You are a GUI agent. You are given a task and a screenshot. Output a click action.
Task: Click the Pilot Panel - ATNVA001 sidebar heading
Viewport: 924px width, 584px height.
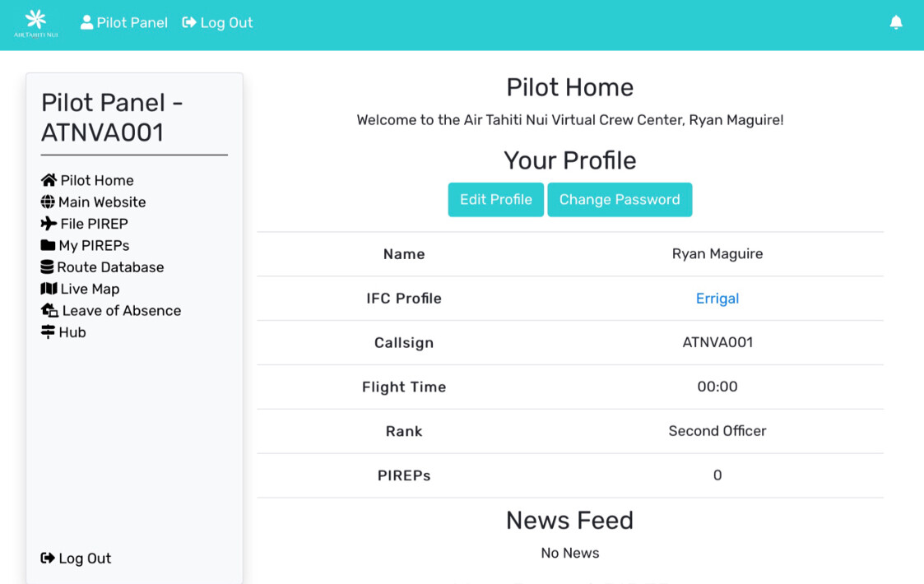(x=112, y=118)
